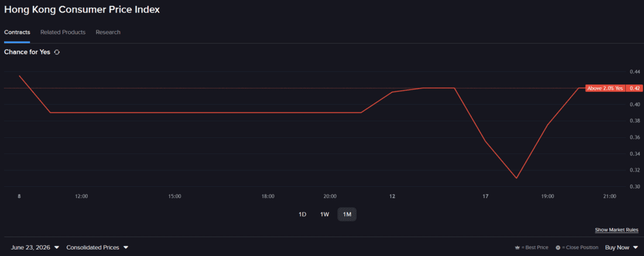Click the 20:00 x-axis label
This screenshot has width=644, height=256.
pyautogui.click(x=330, y=196)
